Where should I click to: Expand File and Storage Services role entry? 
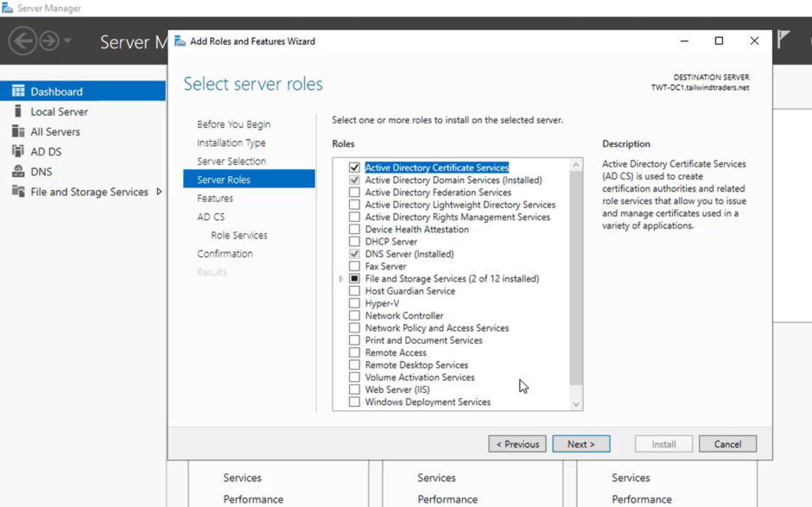tap(341, 278)
